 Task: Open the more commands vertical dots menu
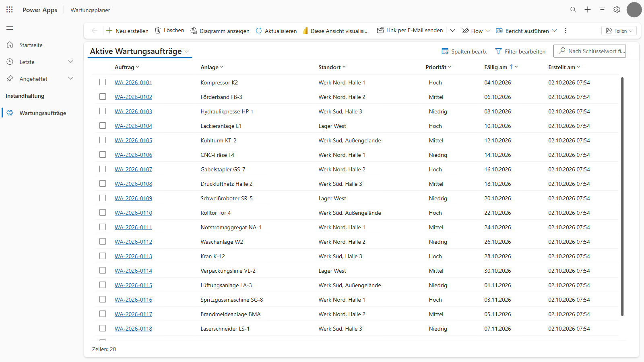pos(566,31)
